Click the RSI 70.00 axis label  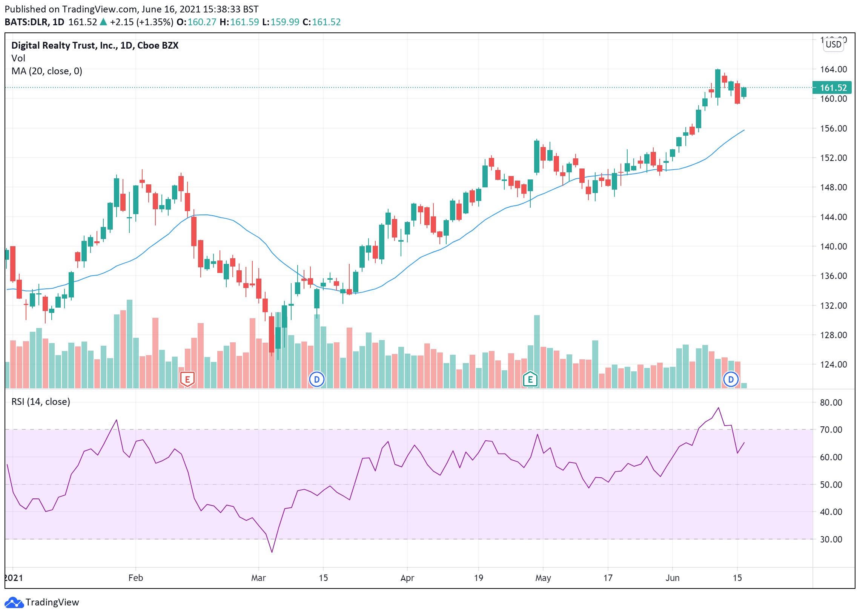[831, 430]
